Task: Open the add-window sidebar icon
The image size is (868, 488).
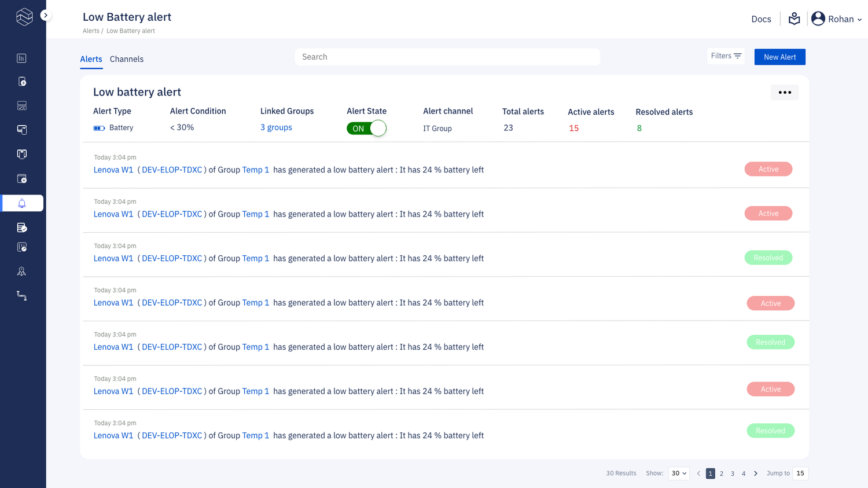Action: click(x=21, y=178)
